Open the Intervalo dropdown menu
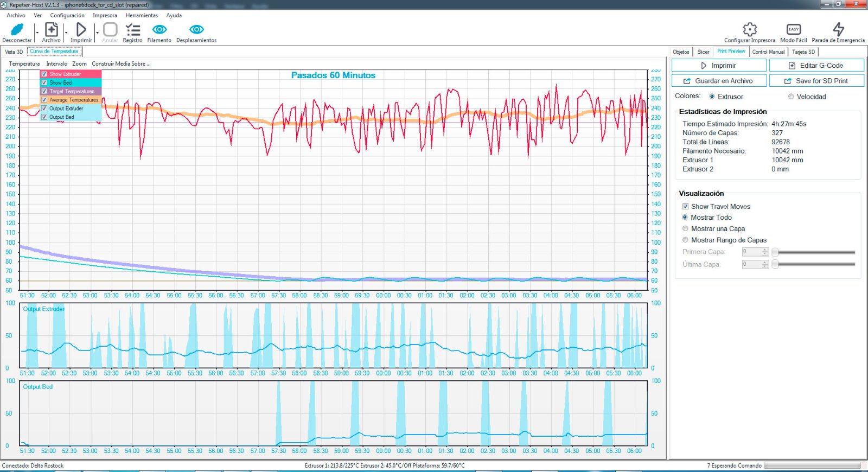This screenshot has height=472, width=868. point(56,64)
